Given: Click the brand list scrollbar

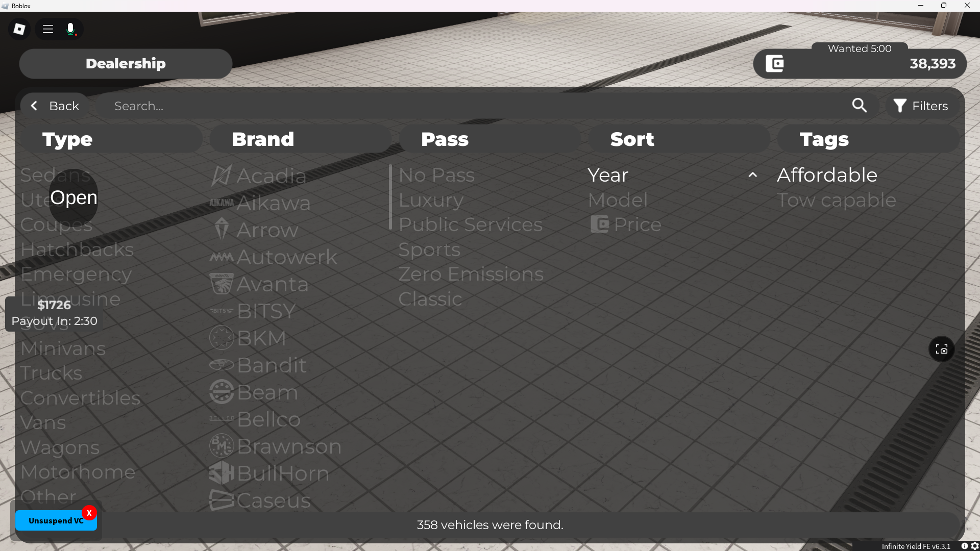Looking at the screenshot, I should pos(390,197).
